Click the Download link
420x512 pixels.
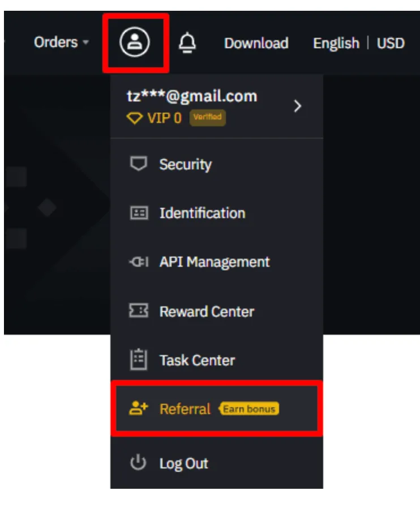[256, 43]
